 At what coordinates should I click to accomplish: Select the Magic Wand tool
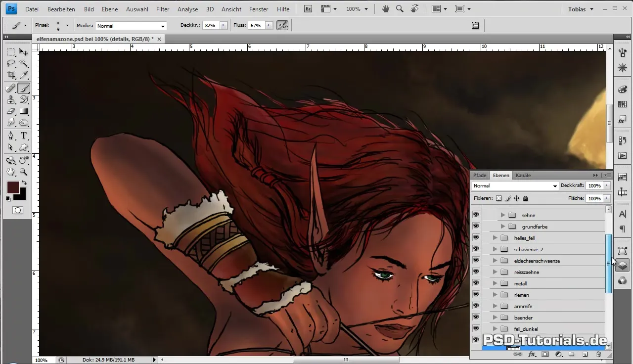tap(23, 63)
